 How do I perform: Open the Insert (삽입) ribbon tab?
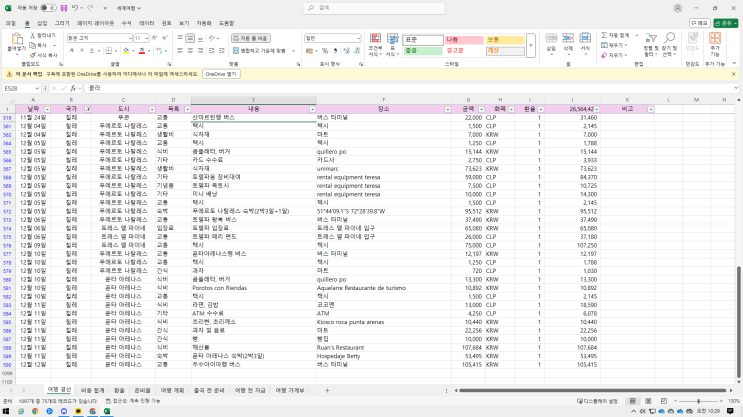(x=42, y=23)
